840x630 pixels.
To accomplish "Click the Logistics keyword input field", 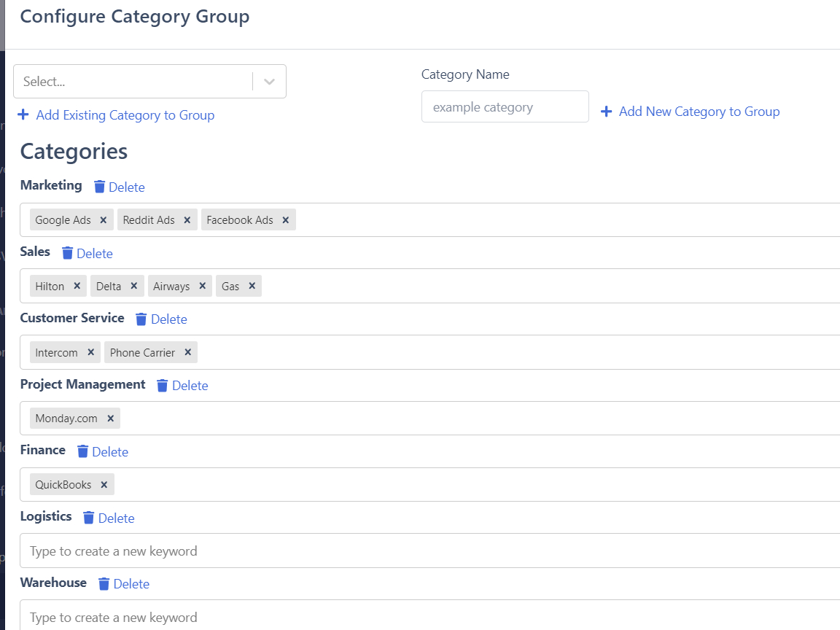I will (430, 551).
